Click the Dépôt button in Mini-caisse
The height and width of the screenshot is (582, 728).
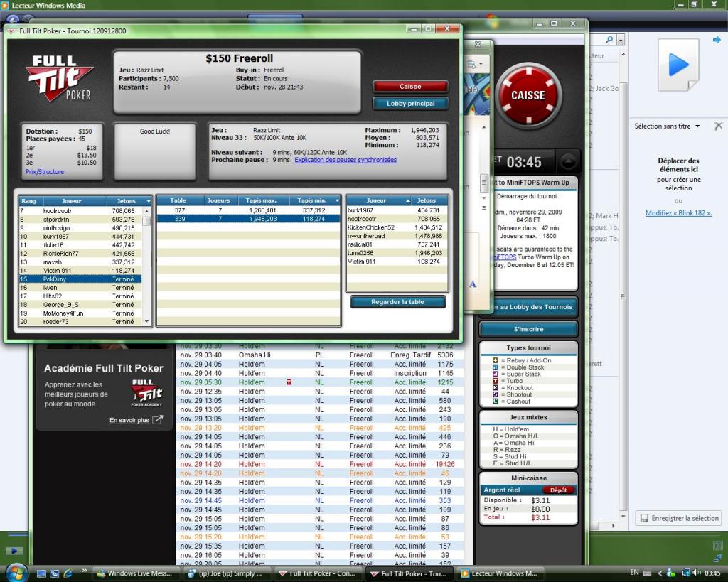[558, 490]
